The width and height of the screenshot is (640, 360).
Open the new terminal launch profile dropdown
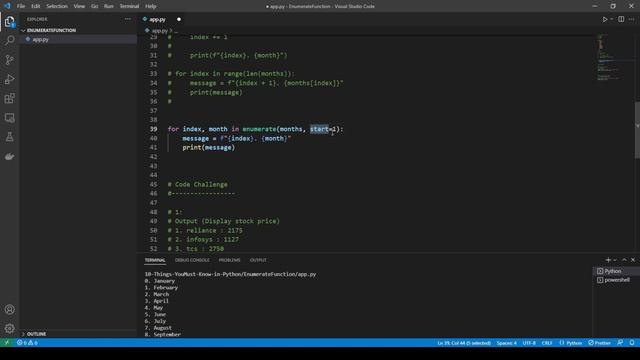[x=615, y=260]
